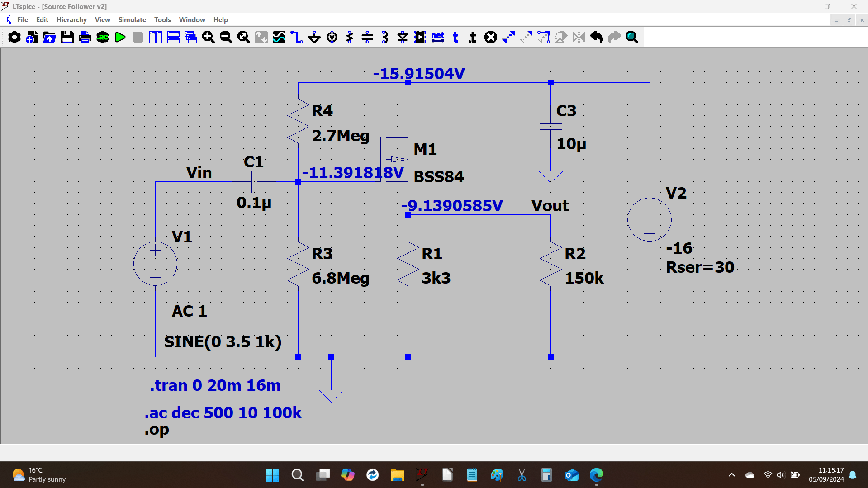868x488 pixels.
Task: Open the weather widget showing 16°C
Action: [x=39, y=475]
